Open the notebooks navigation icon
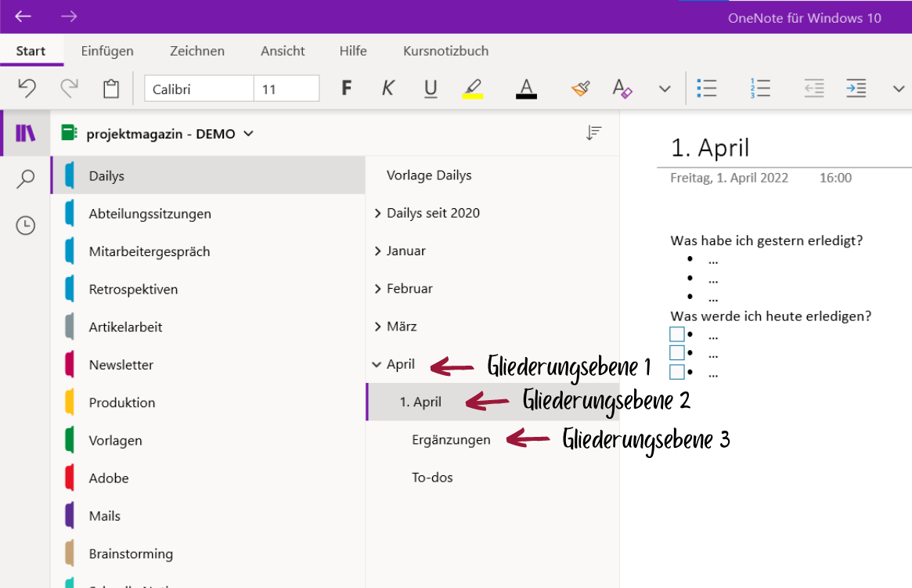 [x=26, y=133]
